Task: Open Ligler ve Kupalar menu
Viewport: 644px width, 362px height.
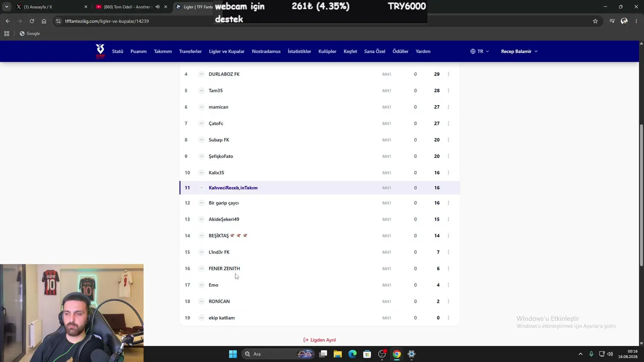Action: click(x=227, y=51)
